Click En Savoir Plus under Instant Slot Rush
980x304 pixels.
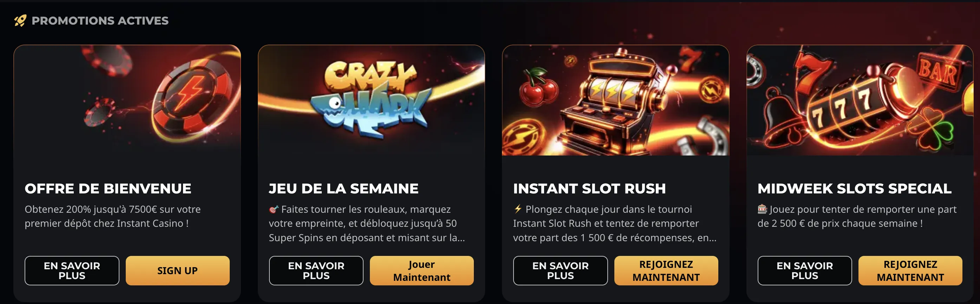point(560,271)
